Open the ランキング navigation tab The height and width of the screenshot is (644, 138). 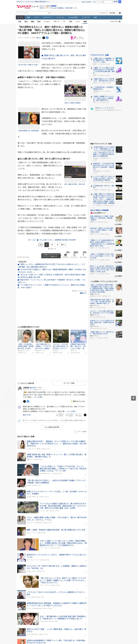pos(86,17)
